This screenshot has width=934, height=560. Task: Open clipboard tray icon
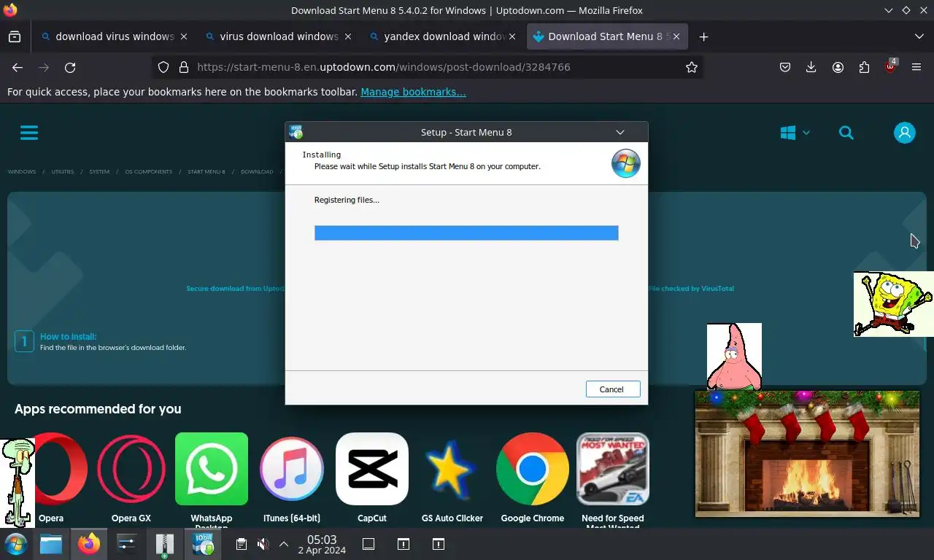click(x=242, y=544)
